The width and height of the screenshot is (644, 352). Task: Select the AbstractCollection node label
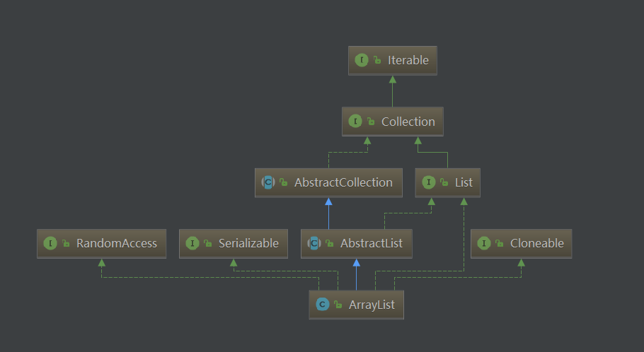(343, 182)
